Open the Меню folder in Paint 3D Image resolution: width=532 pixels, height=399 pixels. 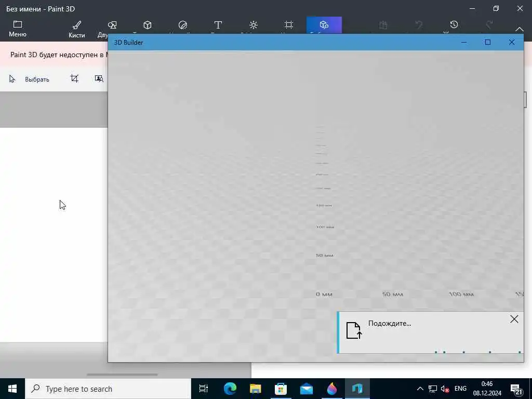pyautogui.click(x=17, y=29)
